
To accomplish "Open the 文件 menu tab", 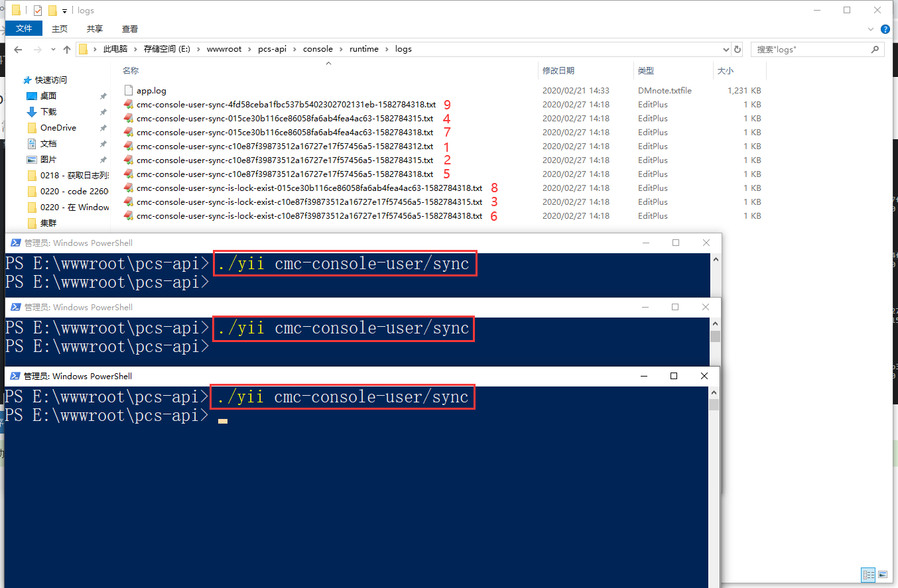I will tap(24, 29).
